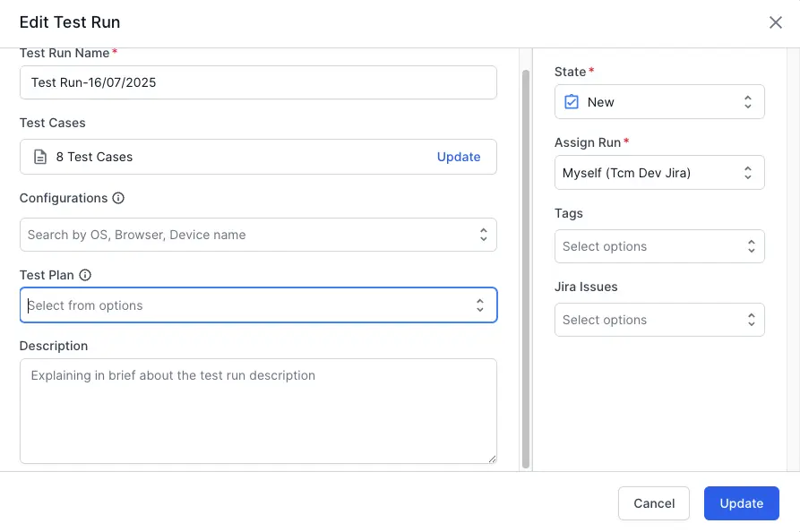Screen dimensions: 800x532
Task: Close the Edit Test Run dialog
Action: click(776, 22)
